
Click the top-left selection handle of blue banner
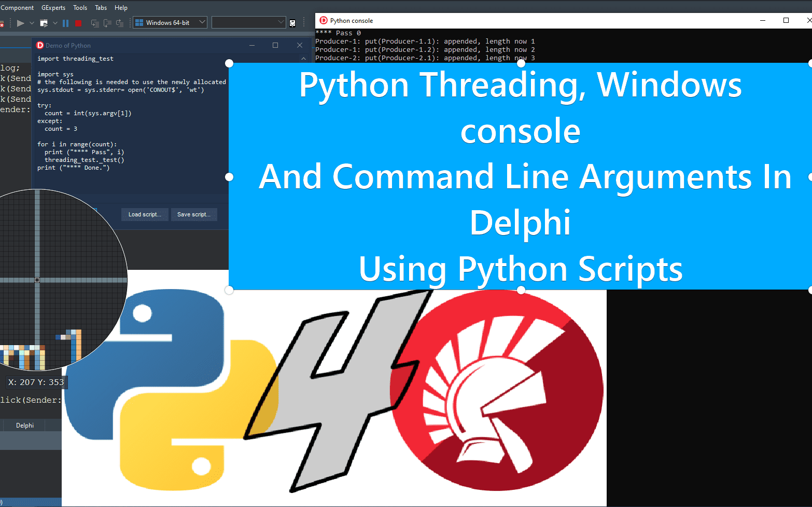[229, 63]
